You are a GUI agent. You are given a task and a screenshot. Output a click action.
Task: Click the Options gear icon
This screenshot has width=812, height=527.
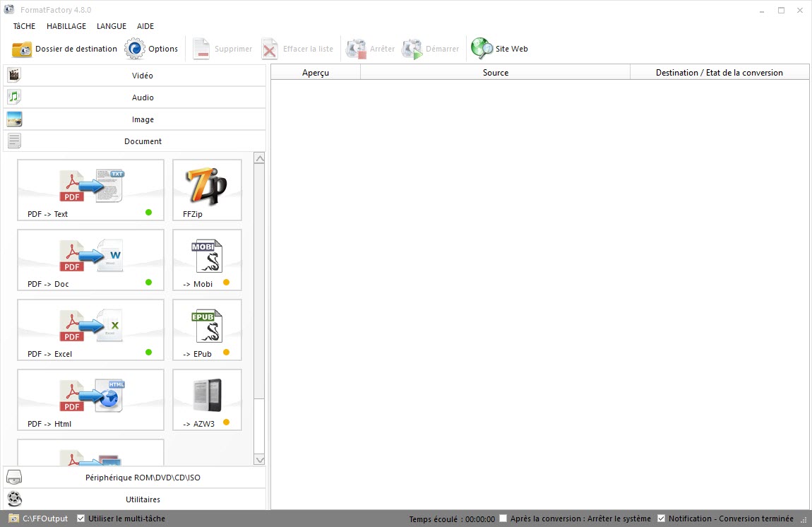point(135,49)
